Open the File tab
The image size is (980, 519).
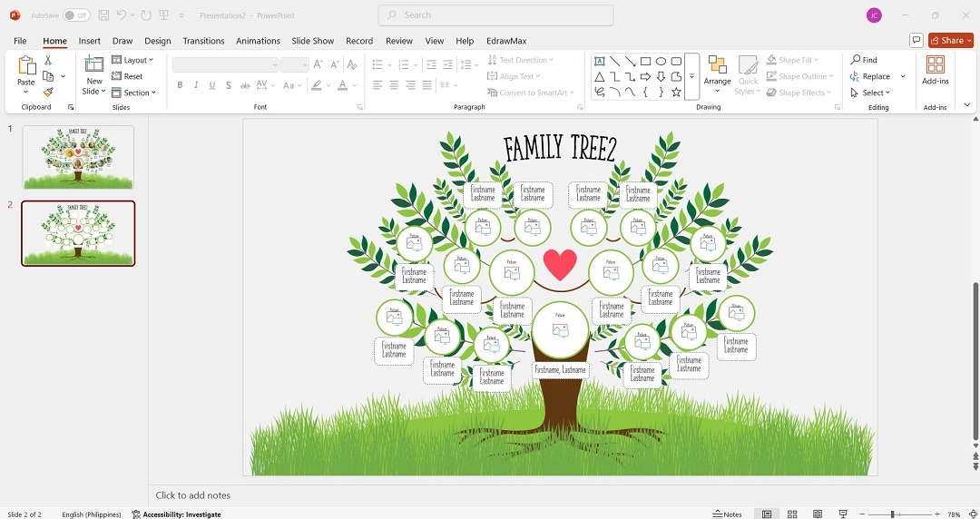[20, 41]
